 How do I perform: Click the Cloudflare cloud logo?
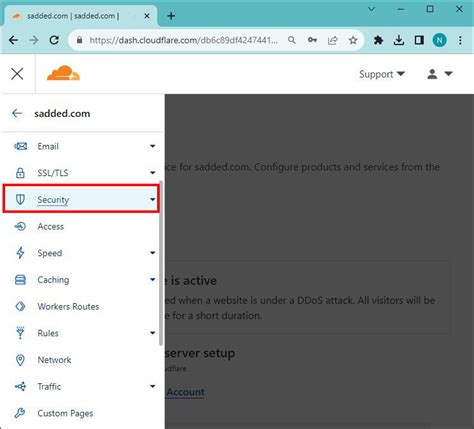coord(63,73)
